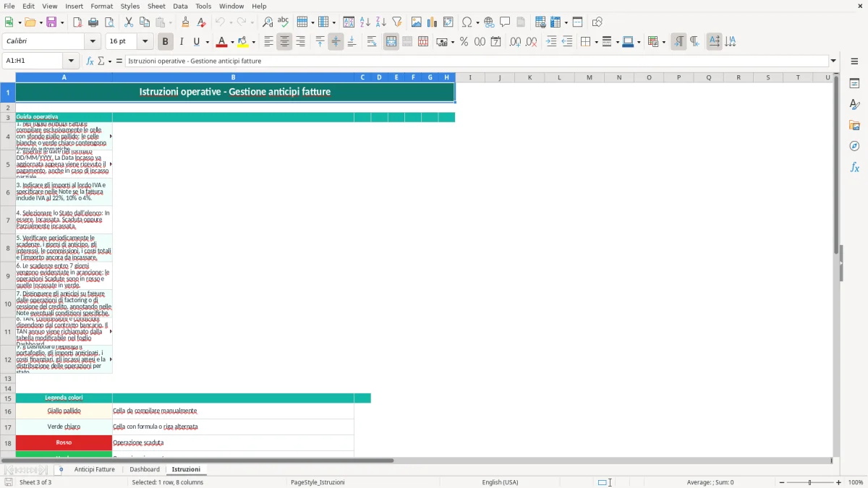Open Select Function sum dropdown
The image size is (868, 488).
[x=110, y=61]
